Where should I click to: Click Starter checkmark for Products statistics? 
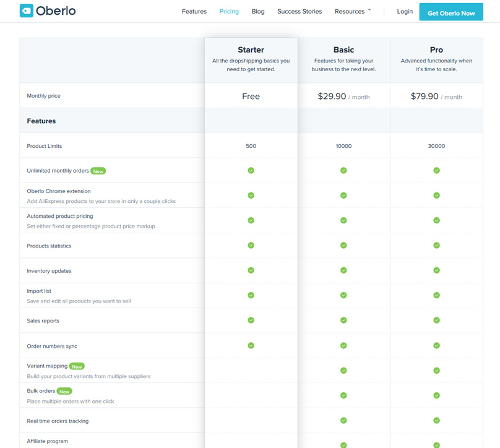pyautogui.click(x=251, y=245)
